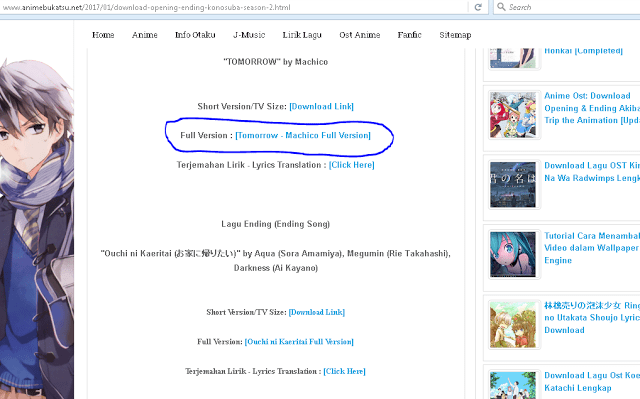The height and width of the screenshot is (399, 640).
Task: Open the Home menu item
Action: click(x=103, y=35)
